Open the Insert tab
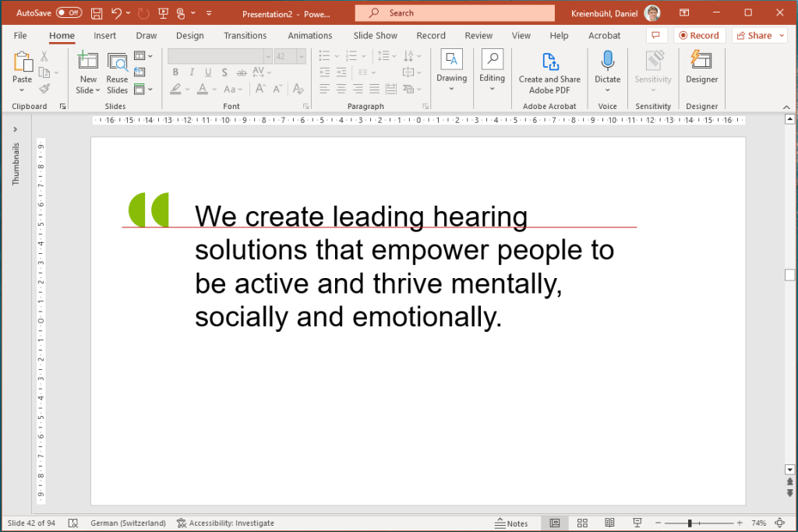Viewport: 798px width, 532px height. [105, 36]
